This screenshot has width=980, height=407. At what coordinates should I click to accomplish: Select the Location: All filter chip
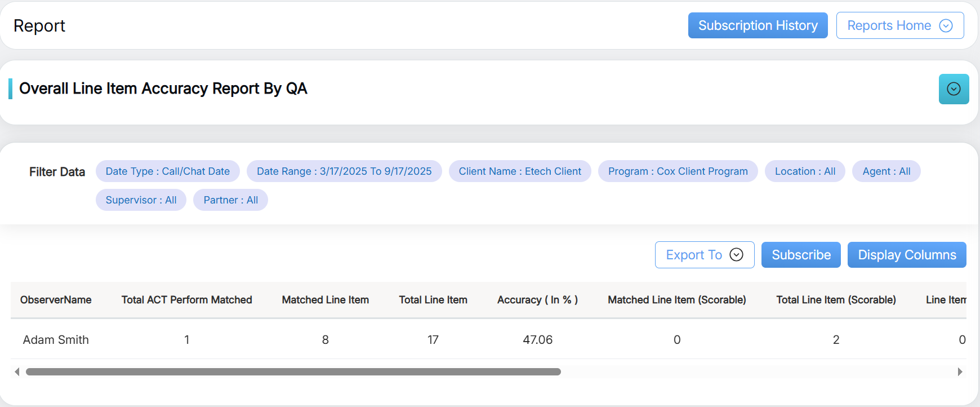805,171
